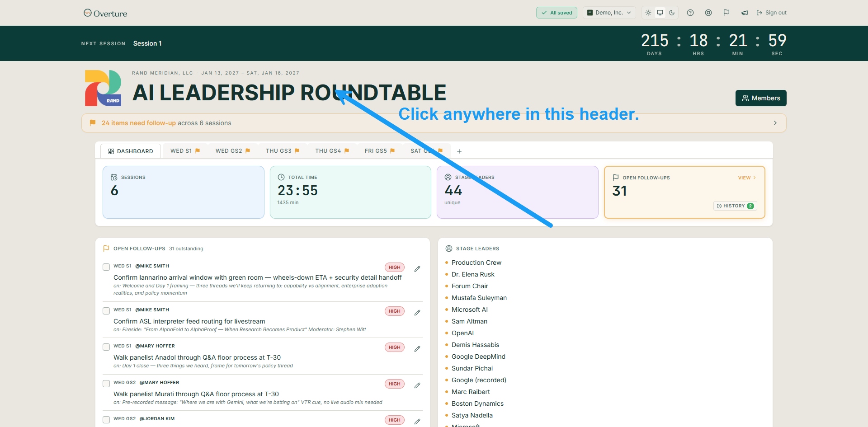Open the Members button
The image size is (868, 427).
tap(761, 98)
